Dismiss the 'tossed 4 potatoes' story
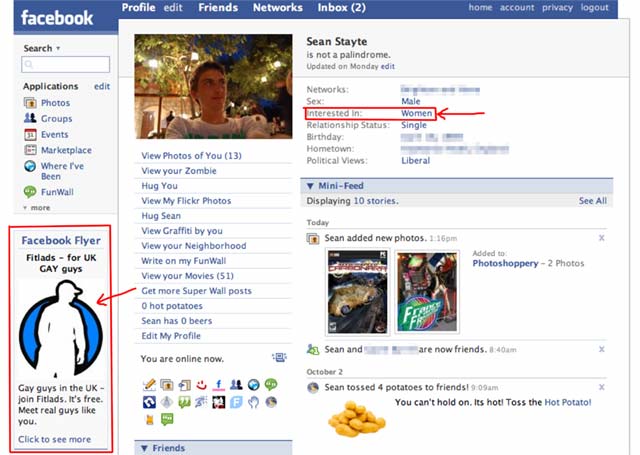 (x=602, y=387)
